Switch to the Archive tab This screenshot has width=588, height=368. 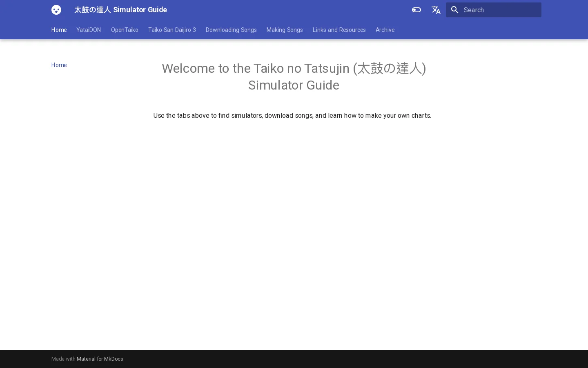pos(385,30)
